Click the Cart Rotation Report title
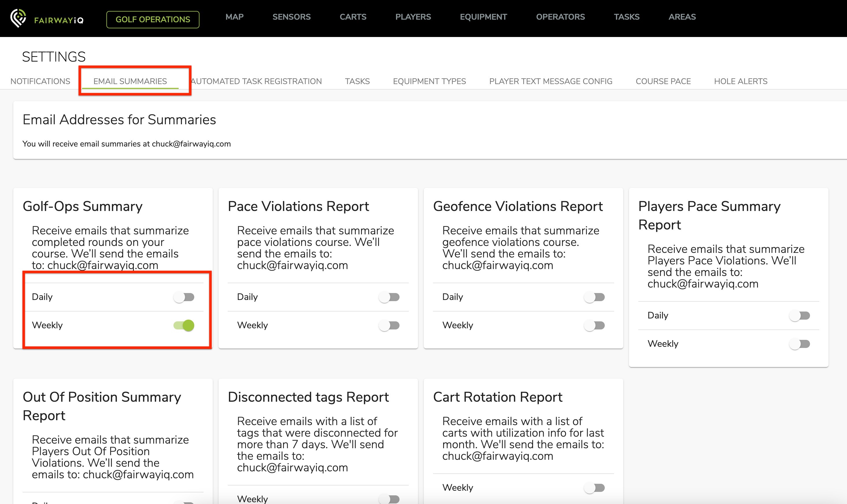Screen dimensions: 847x504 pos(498,397)
